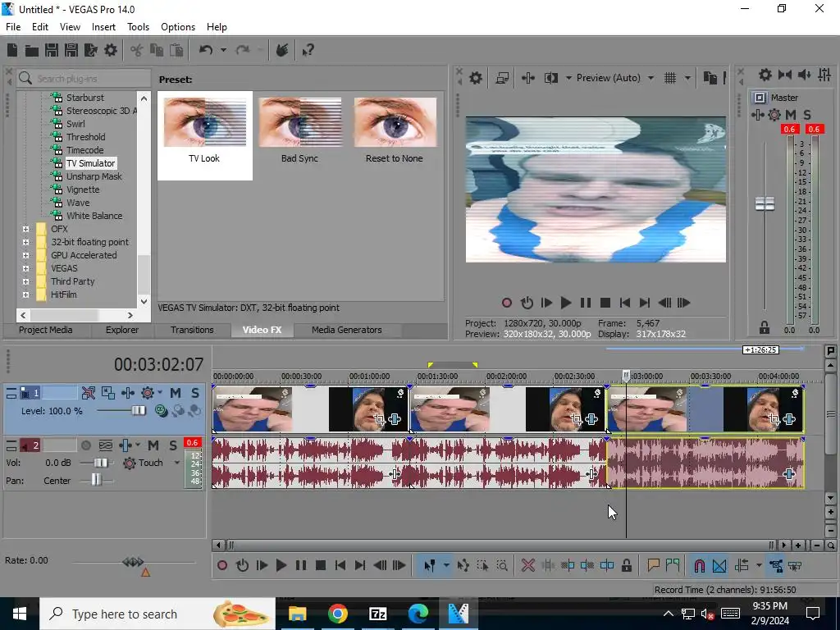Viewport: 840px width, 630px height.
Task: Mute video track 1 with M
Action: (x=176, y=393)
